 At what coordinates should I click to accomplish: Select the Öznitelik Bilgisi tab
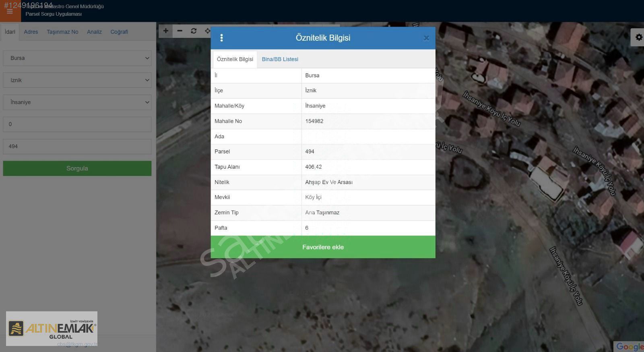point(235,59)
